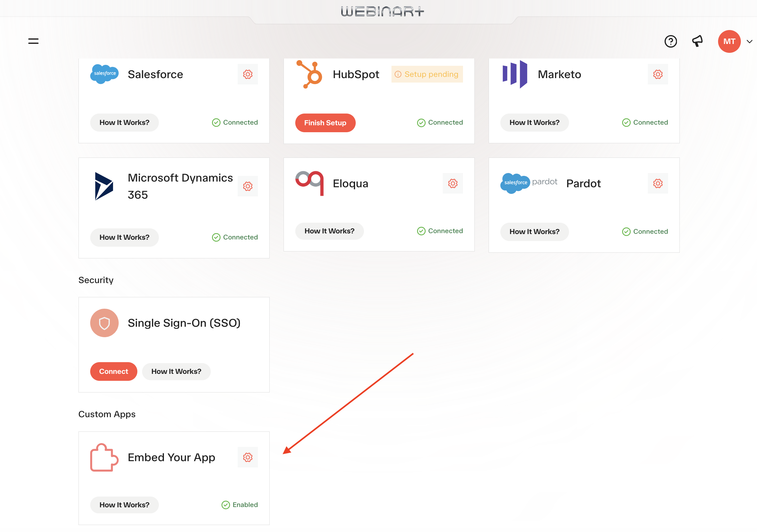Click the Security section heading

coord(96,280)
